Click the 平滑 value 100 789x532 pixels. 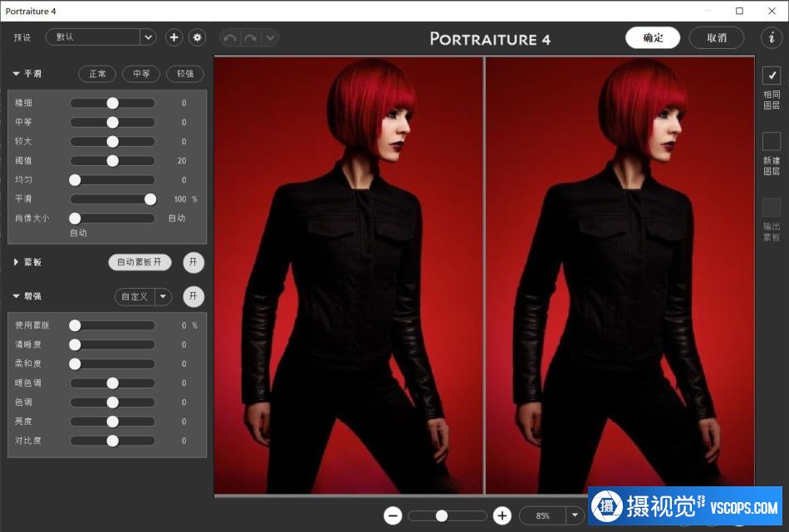point(180,199)
